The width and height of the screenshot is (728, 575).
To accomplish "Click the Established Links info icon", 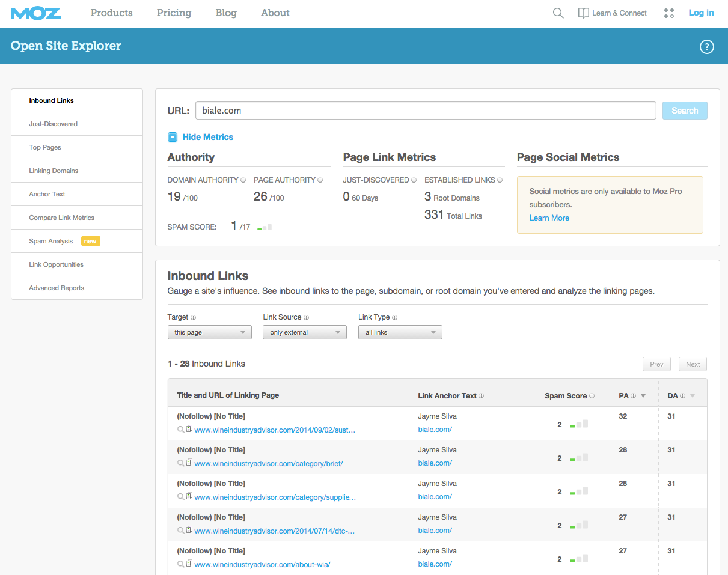I will [x=500, y=180].
